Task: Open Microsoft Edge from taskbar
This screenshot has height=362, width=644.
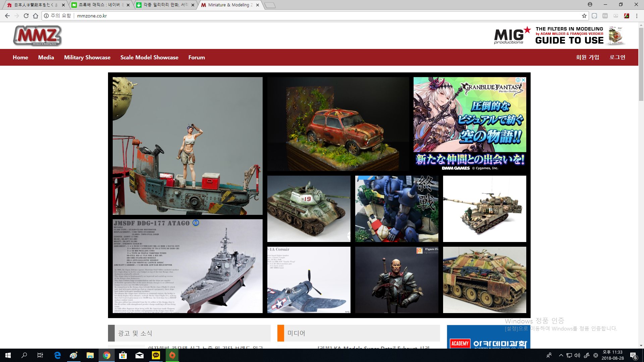Action: pyautogui.click(x=57, y=355)
